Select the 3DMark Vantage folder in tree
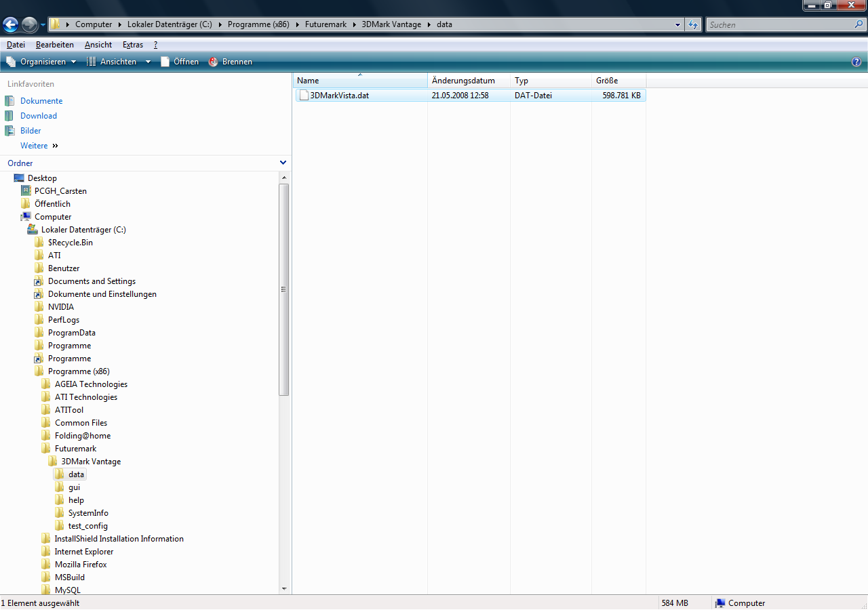The height and width of the screenshot is (610, 868). (x=91, y=462)
